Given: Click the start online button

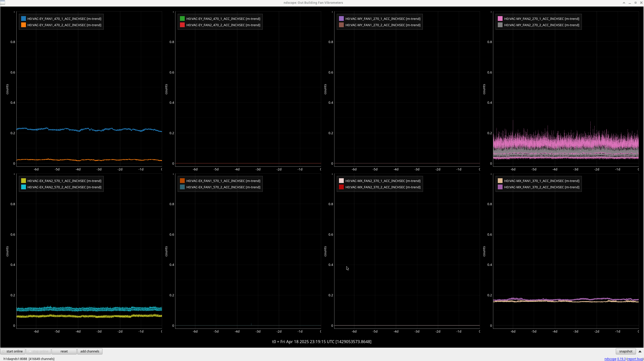Looking at the screenshot, I should click(13, 351).
